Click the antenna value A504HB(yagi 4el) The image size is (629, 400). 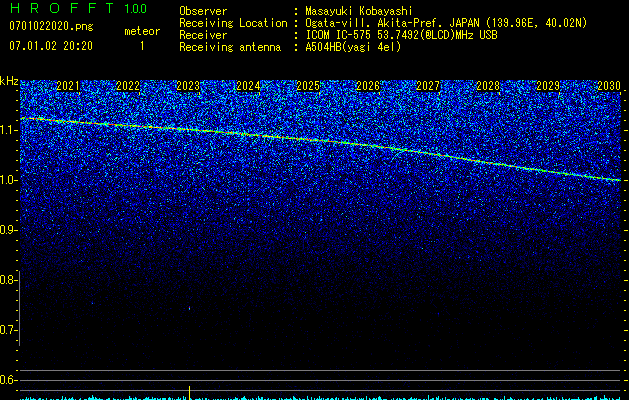[353, 47]
